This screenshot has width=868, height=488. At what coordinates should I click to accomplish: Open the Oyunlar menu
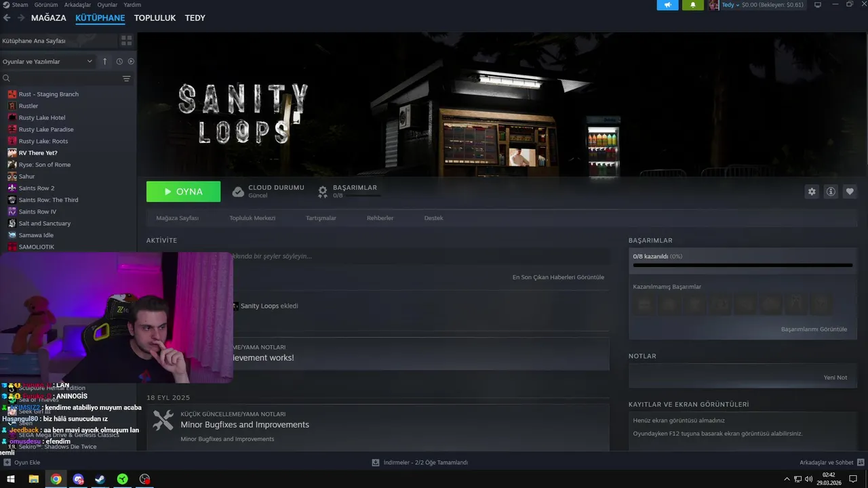[107, 5]
